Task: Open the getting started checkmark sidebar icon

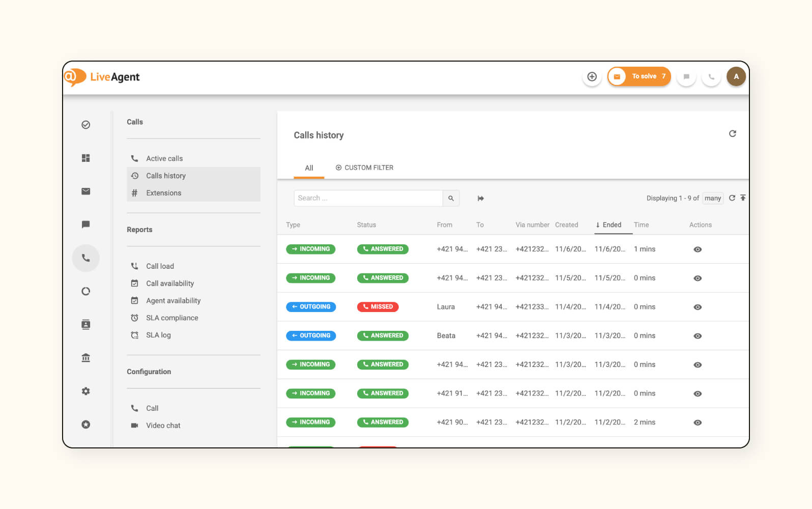Action: click(86, 125)
